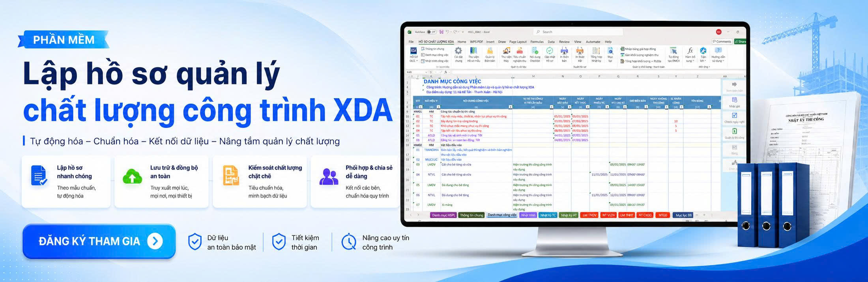868x282 pixels.
Task: Click Tổng hợp khối lượng + PL03a command
Action: [641, 61]
